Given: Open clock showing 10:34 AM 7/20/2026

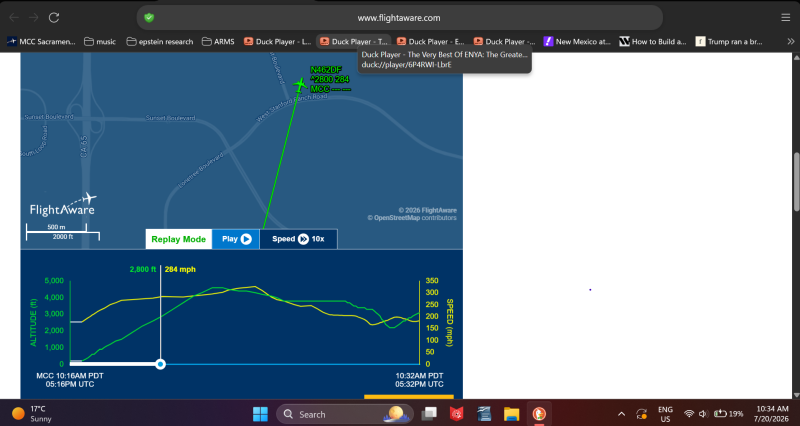Looking at the screenshot, I should [772, 414].
